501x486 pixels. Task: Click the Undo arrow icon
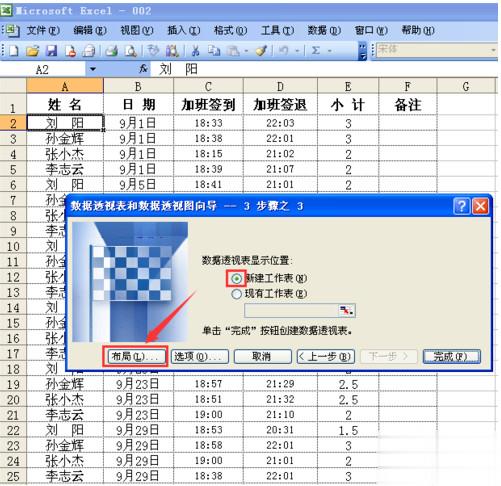[284, 51]
